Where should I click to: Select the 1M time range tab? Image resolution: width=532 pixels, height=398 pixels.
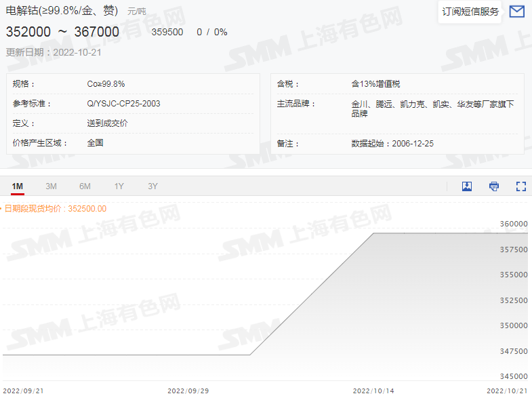tap(18, 186)
